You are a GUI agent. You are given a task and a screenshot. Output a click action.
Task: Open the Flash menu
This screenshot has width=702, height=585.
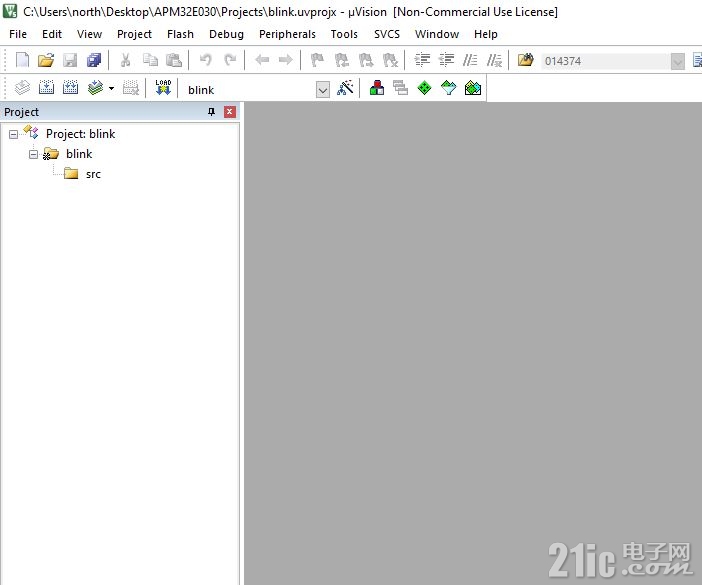(180, 34)
